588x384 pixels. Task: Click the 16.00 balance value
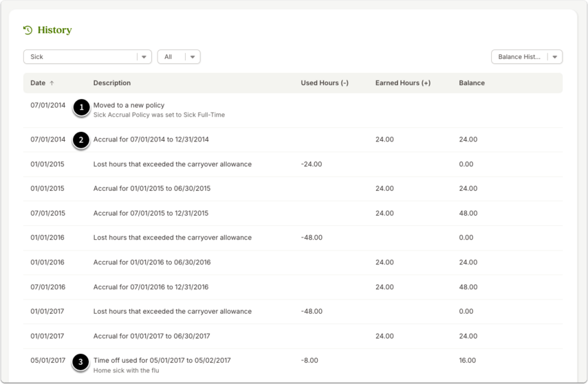pos(467,361)
